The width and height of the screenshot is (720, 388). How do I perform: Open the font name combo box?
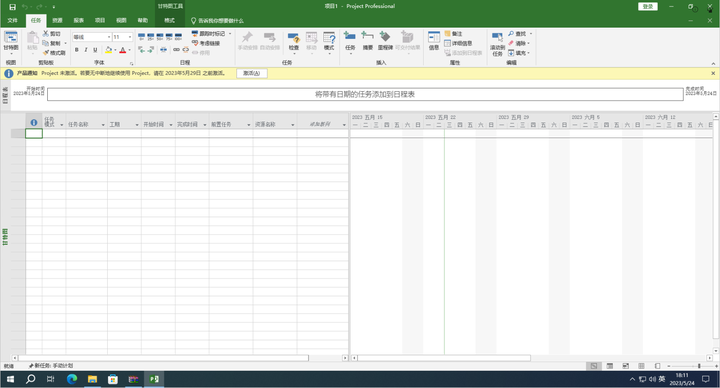(92, 37)
